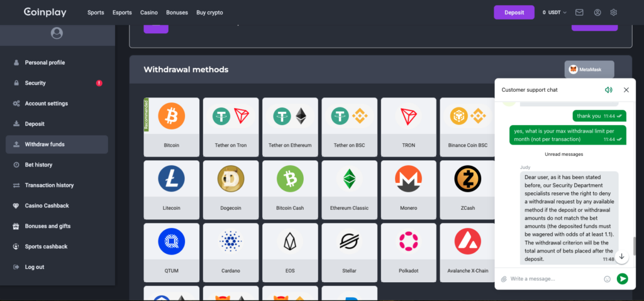This screenshot has width=644, height=301.
Task: Pick Binance Coin BSC withdrawal
Action: (x=467, y=127)
